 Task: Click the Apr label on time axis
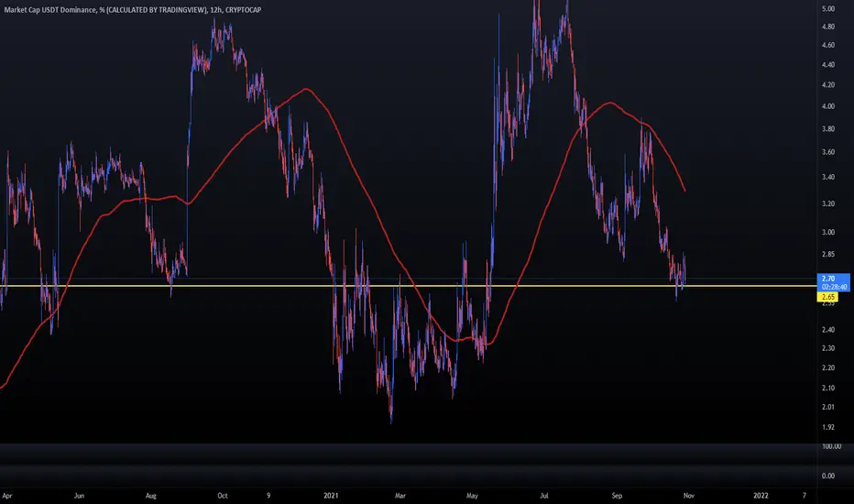pyautogui.click(x=7, y=496)
